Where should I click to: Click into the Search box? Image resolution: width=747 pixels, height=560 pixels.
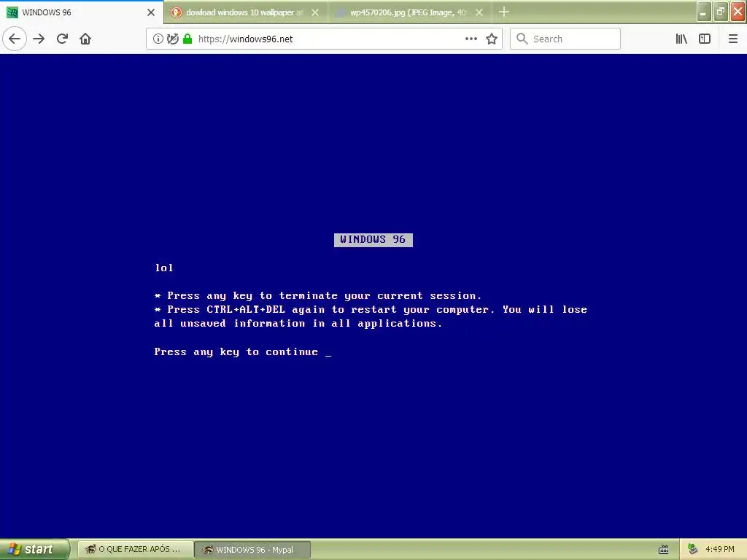click(x=565, y=39)
